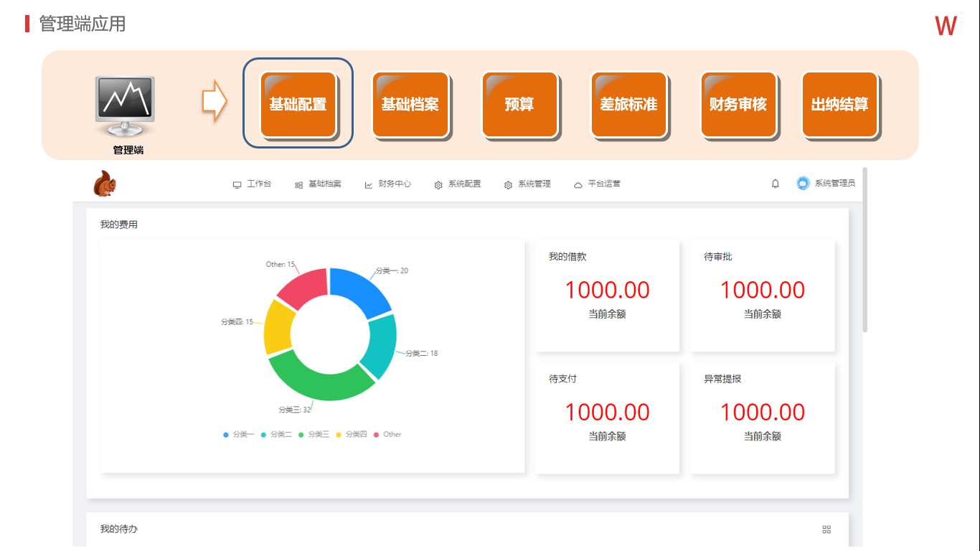Click the vertical scrollbar on the right
This screenshot has height=551, width=980.
(864, 251)
